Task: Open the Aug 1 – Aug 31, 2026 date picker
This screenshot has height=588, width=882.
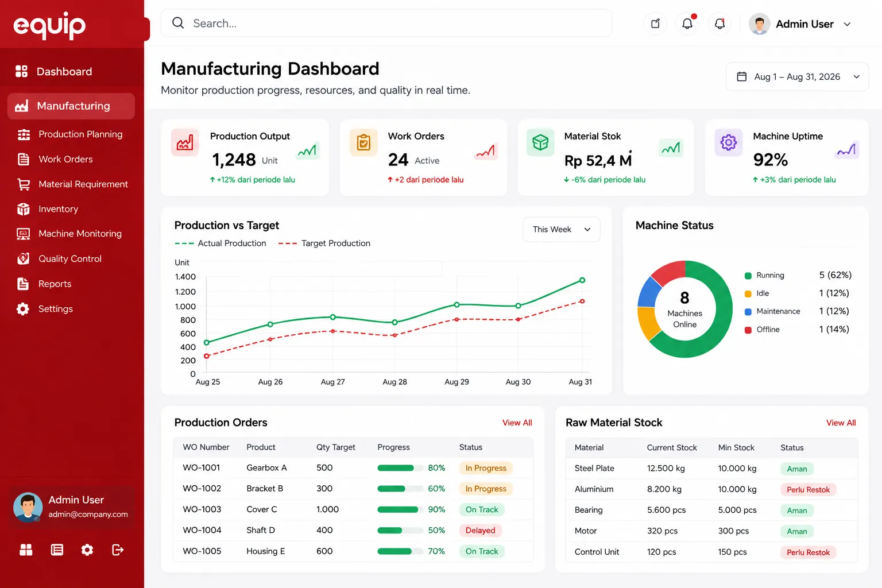Action: coord(798,77)
